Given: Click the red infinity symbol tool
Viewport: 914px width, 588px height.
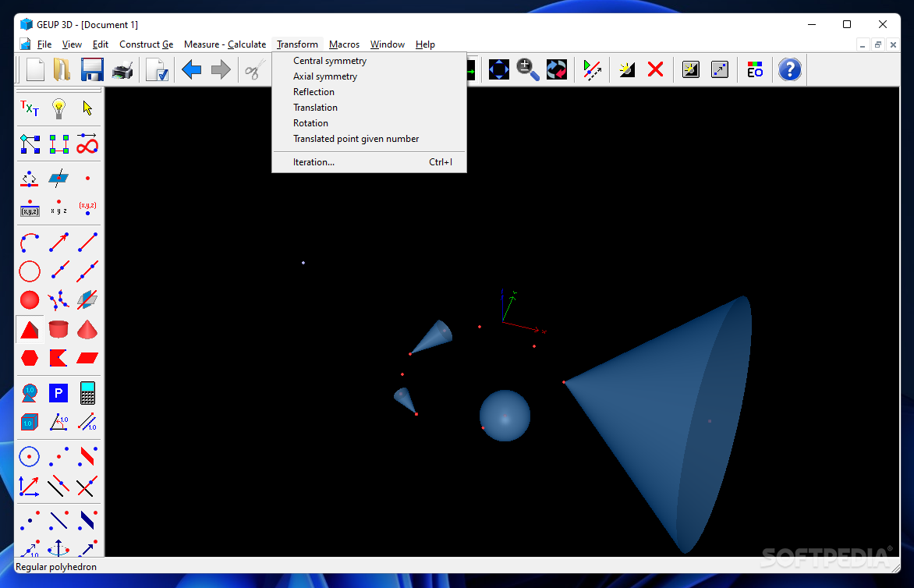Looking at the screenshot, I should (x=87, y=143).
